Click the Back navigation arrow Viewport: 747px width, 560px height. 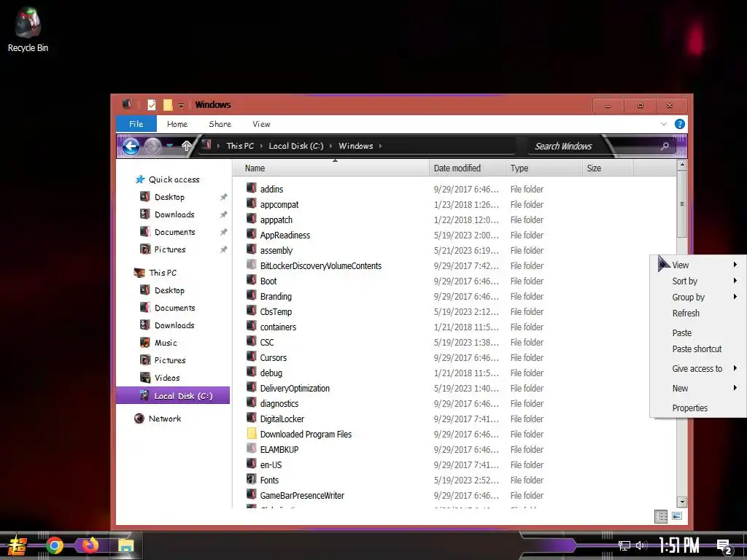pos(131,146)
